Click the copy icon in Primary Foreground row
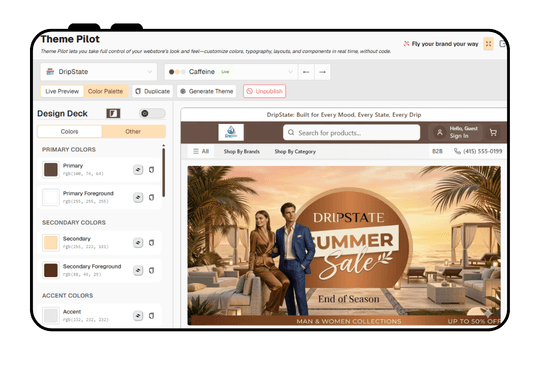This screenshot has height=384, width=540. pos(151,197)
